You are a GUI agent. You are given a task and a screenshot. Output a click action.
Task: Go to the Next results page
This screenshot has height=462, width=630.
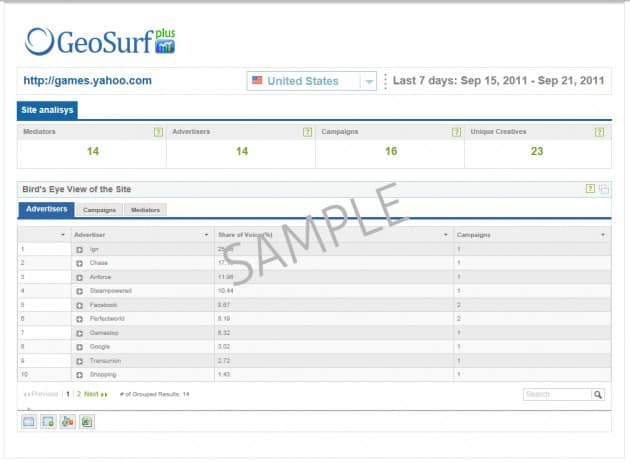[x=96, y=394]
